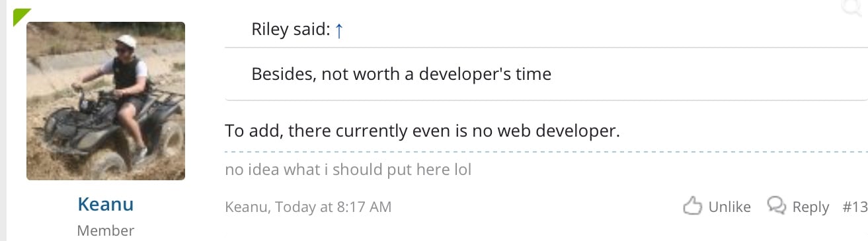Click the bottom border of the quote box
The image size is (868, 241).
coord(546,100)
